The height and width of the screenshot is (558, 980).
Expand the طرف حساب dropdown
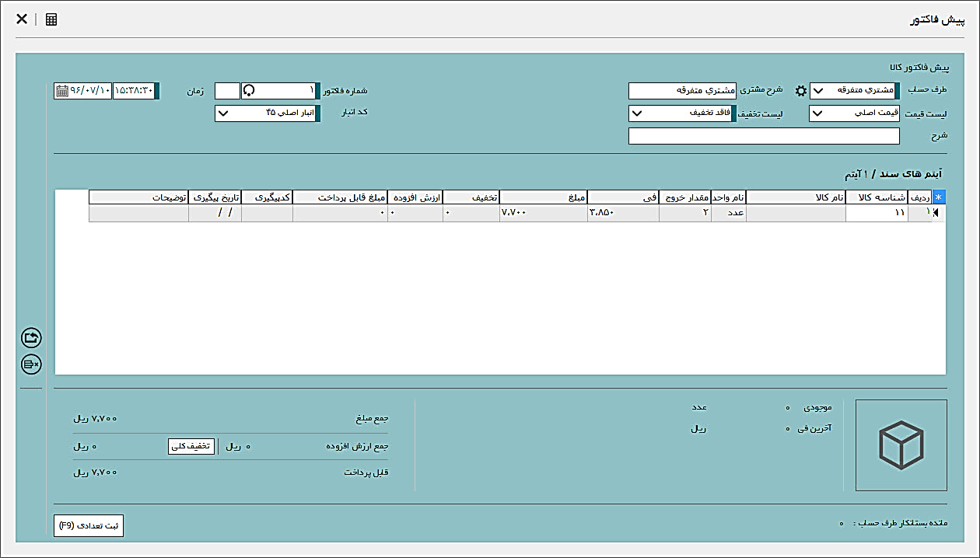(x=817, y=91)
